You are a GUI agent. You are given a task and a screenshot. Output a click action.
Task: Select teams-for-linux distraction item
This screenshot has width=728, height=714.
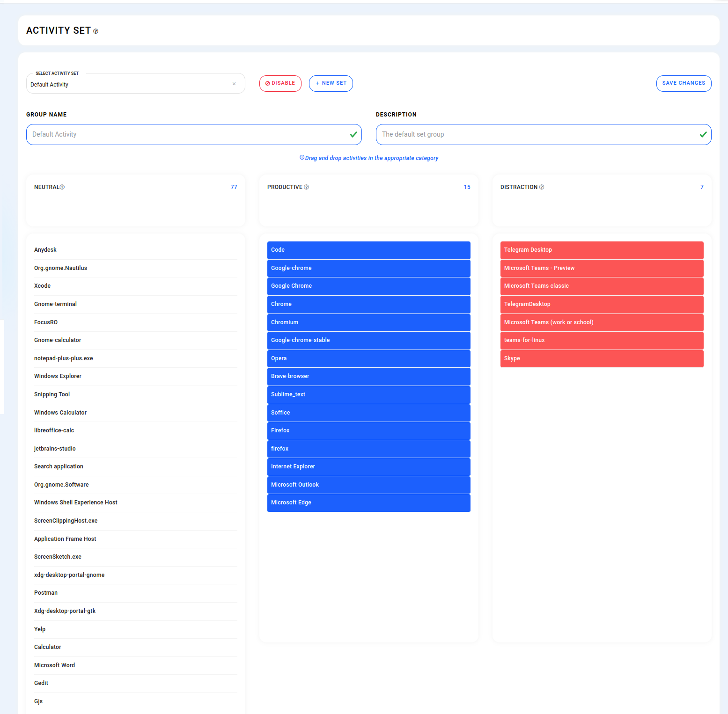pyautogui.click(x=602, y=340)
